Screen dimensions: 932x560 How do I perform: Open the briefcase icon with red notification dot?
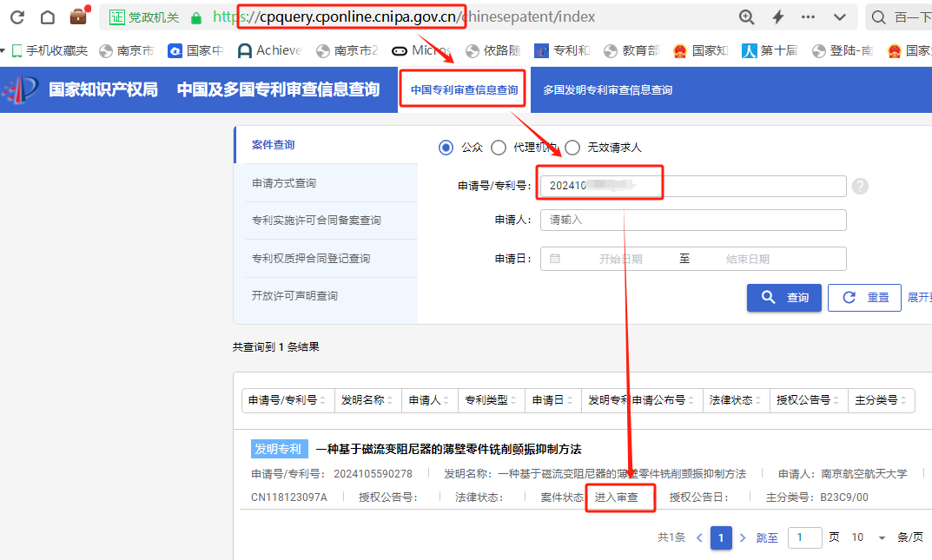[x=79, y=16]
